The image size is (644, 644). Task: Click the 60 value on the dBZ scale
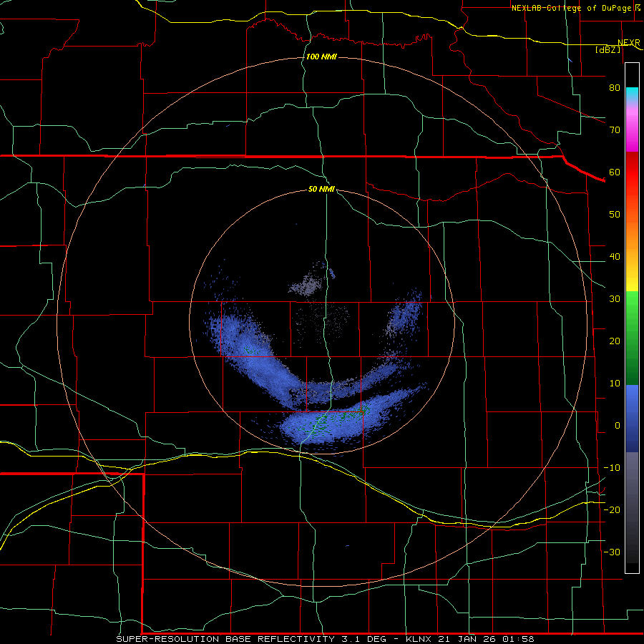pos(615,172)
